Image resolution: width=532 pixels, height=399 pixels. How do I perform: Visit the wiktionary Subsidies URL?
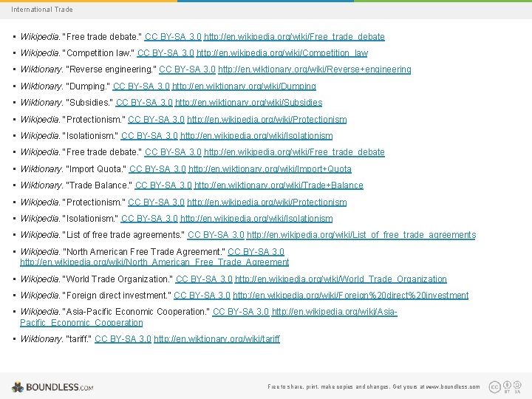[249, 103]
